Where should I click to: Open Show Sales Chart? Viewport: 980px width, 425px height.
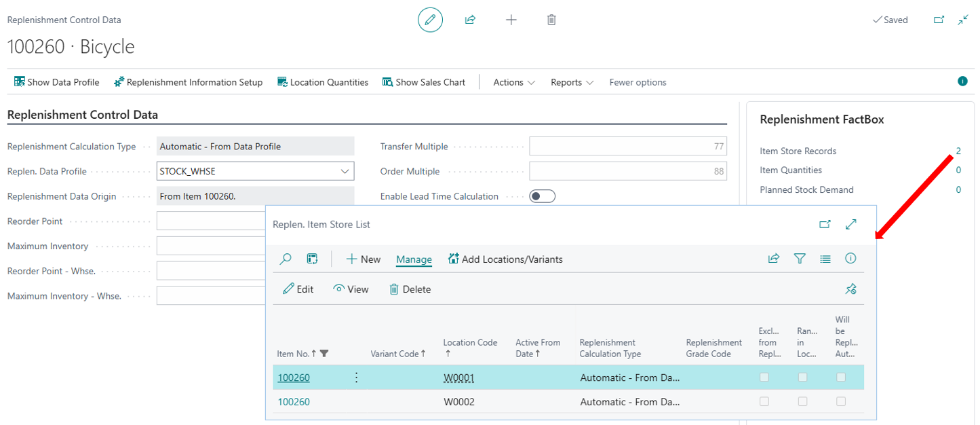[x=424, y=82]
